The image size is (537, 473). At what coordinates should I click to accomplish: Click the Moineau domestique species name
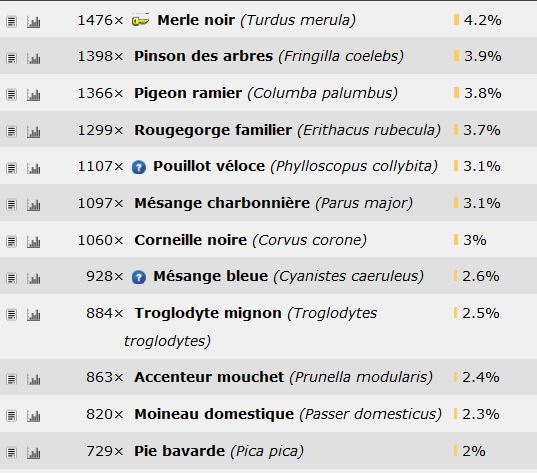[214, 414]
